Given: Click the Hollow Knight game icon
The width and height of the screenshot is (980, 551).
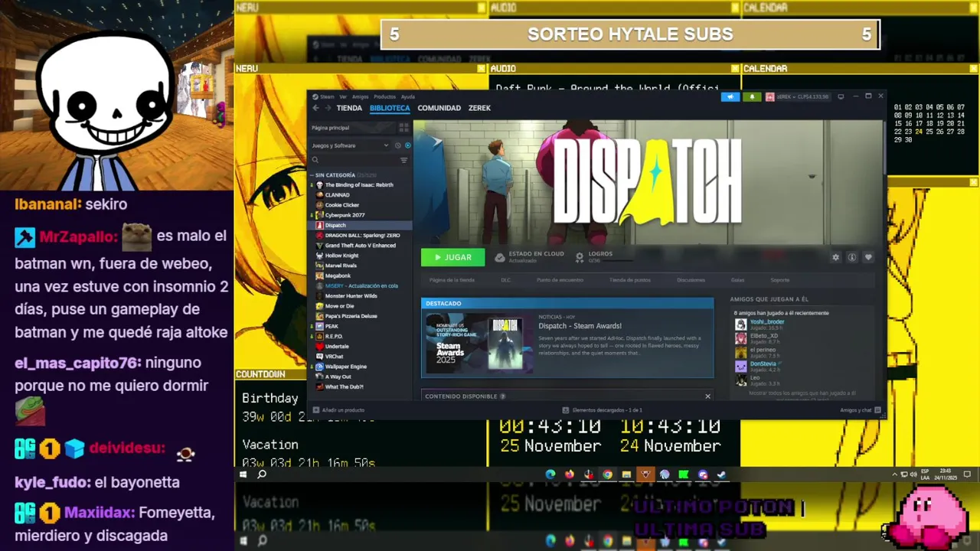Looking at the screenshot, I should (320, 256).
